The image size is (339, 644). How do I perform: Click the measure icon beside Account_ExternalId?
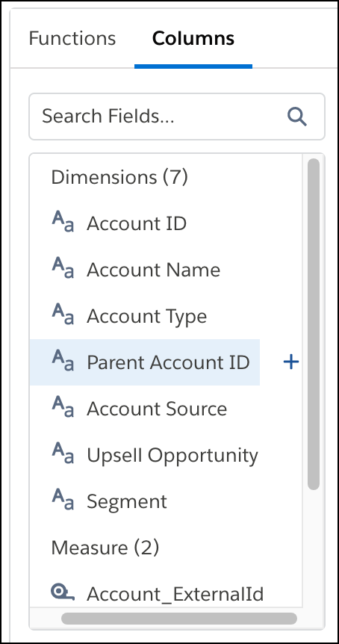coord(63,592)
